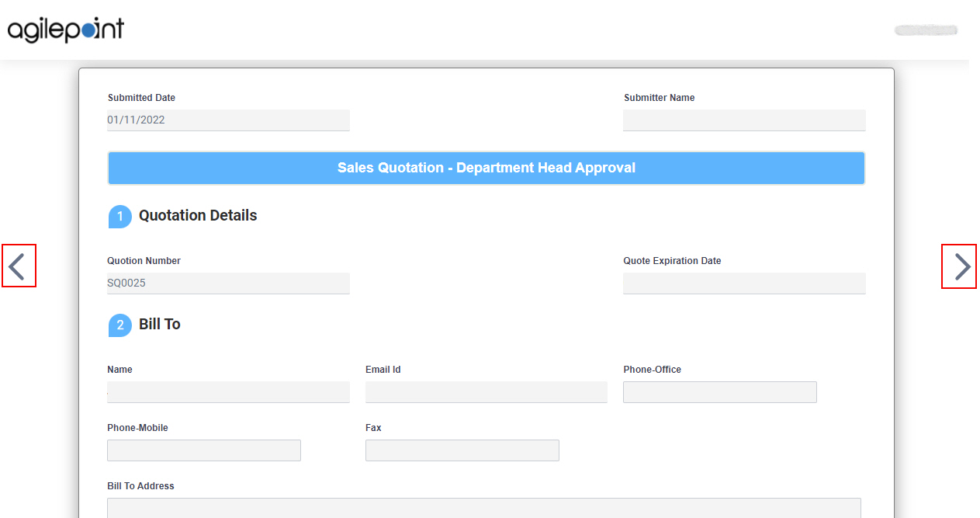This screenshot has height=518, width=980.
Task: Click the Email Id field
Action: (x=487, y=392)
